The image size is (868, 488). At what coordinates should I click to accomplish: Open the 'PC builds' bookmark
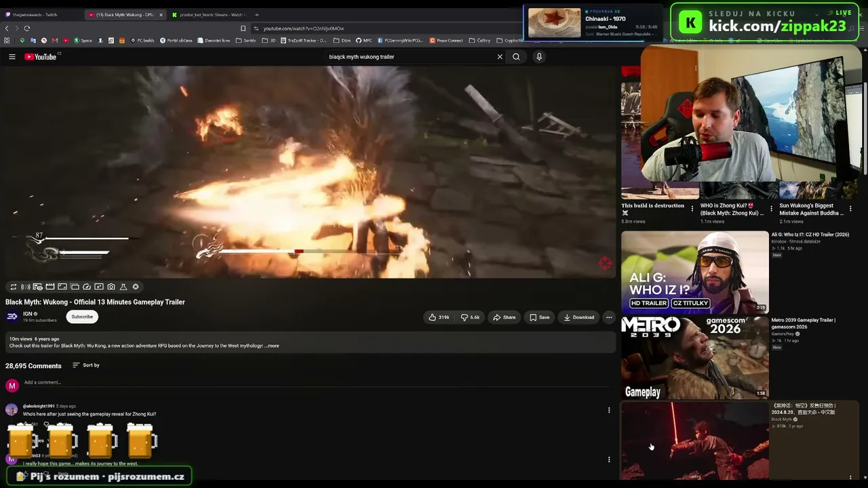pyautogui.click(x=142, y=41)
